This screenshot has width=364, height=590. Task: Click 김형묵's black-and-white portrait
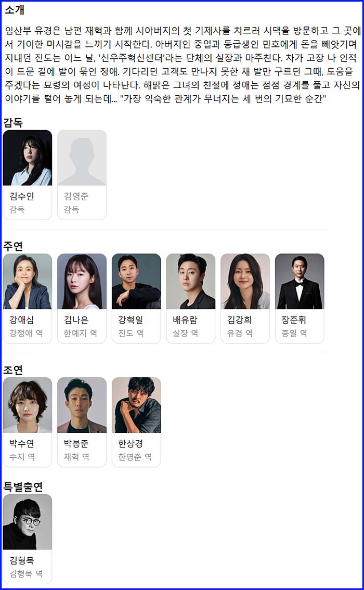point(28,522)
